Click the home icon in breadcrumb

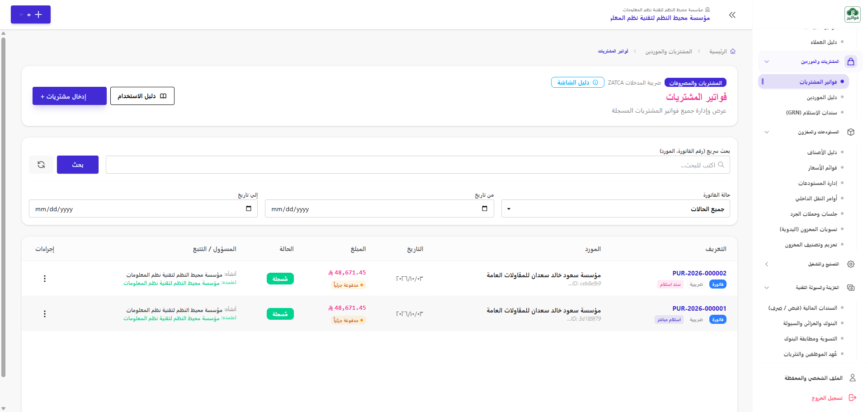tap(733, 51)
